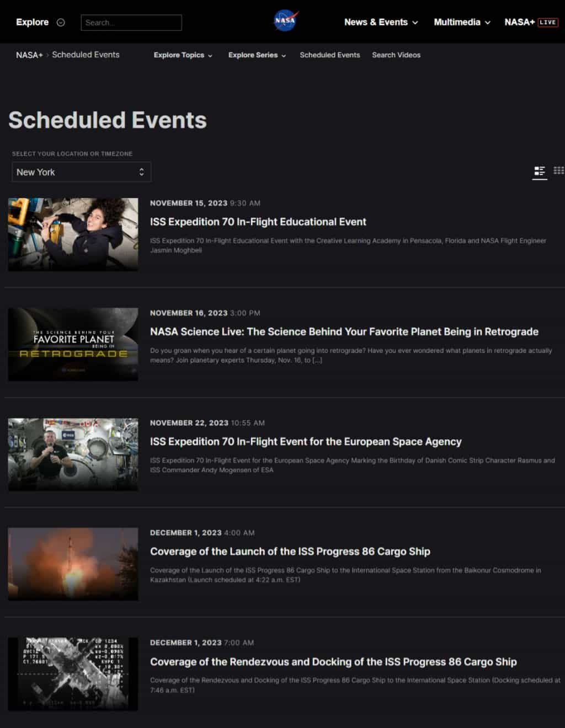This screenshot has width=565, height=728.
Task: Click Select Your Location or Timezone label
Action: coord(72,154)
